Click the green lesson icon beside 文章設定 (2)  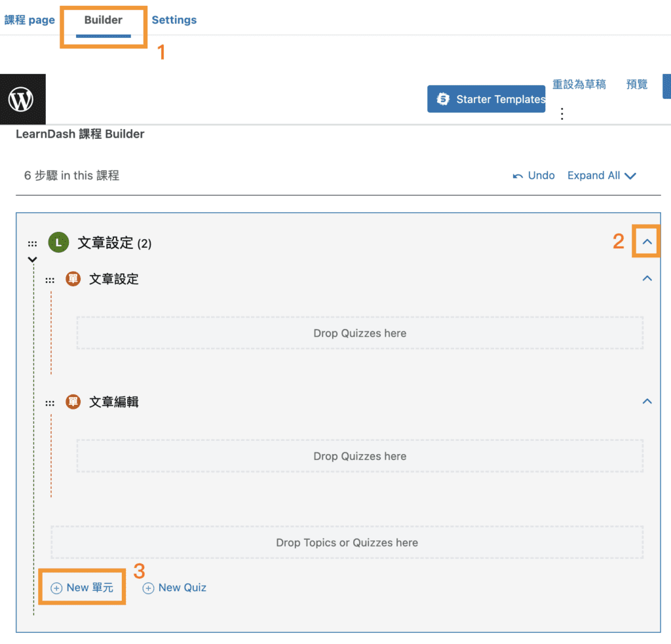[x=58, y=242]
